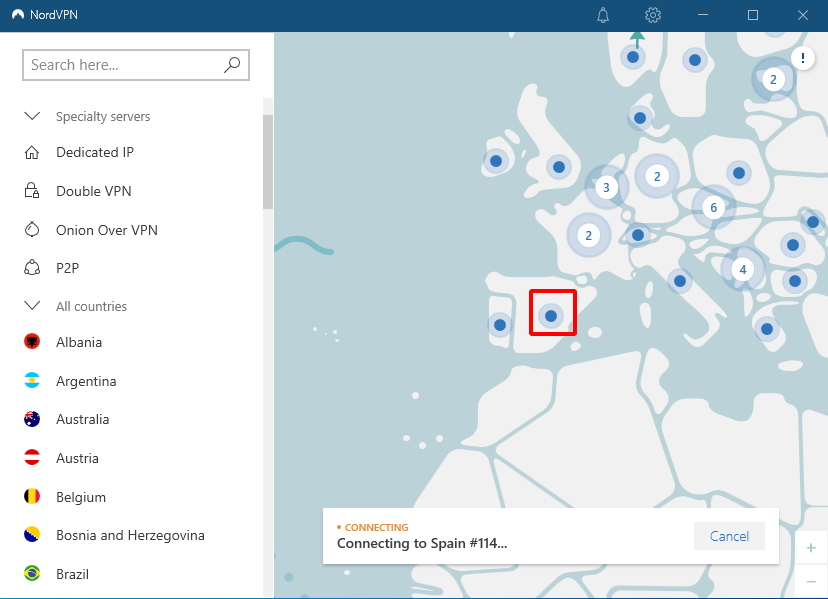Click the orange CONNECTING status label

(376, 527)
